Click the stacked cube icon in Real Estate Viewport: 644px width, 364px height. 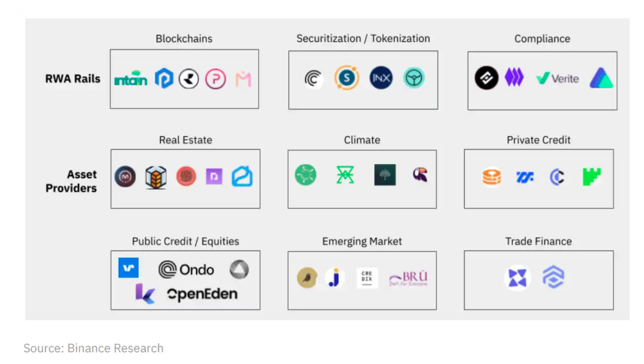point(156,177)
